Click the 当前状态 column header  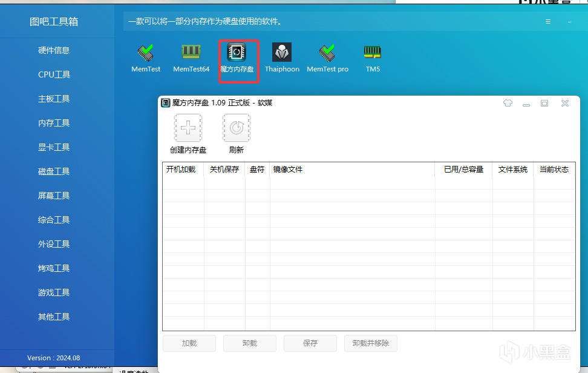[554, 170]
